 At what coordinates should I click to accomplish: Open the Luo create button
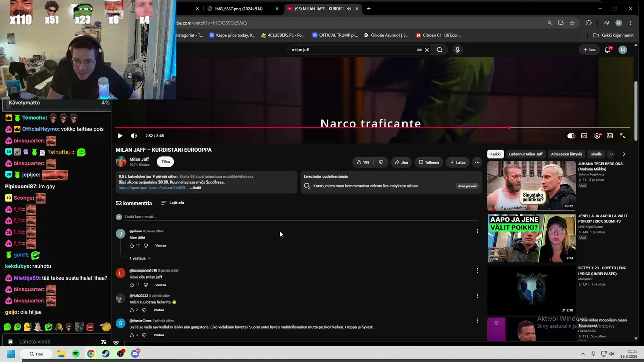click(589, 50)
